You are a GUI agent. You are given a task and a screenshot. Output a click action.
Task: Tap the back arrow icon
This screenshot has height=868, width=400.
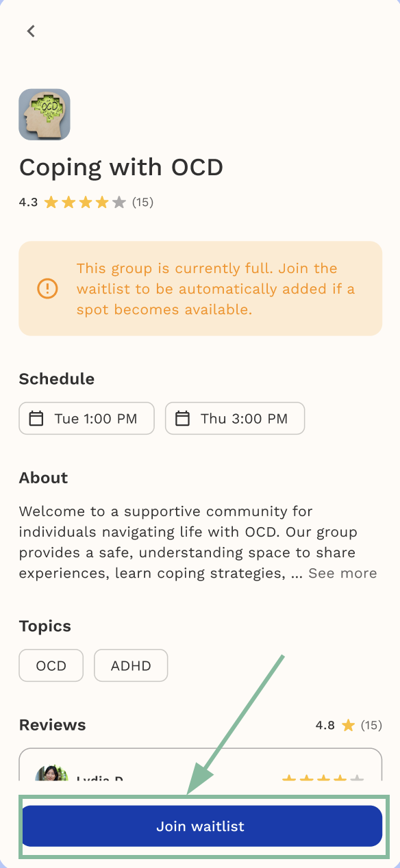pyautogui.click(x=31, y=31)
